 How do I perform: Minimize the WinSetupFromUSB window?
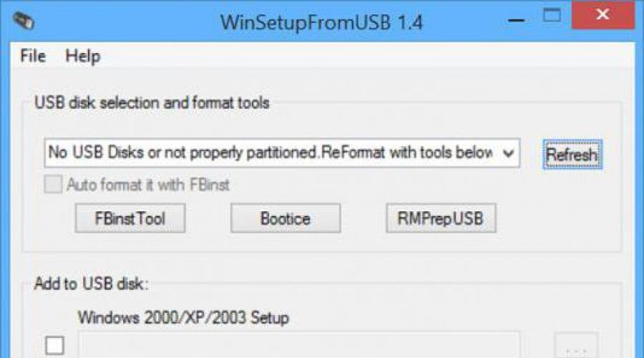pyautogui.click(x=516, y=20)
